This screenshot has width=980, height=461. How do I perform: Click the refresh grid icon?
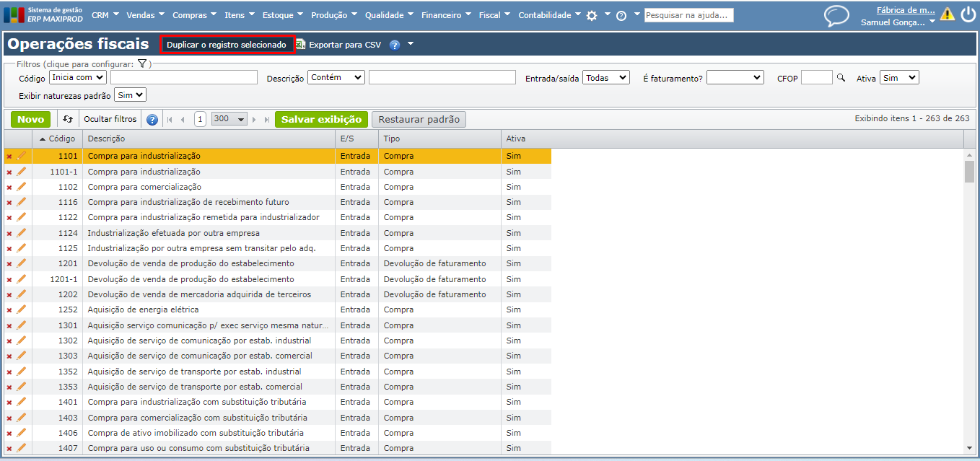point(69,119)
